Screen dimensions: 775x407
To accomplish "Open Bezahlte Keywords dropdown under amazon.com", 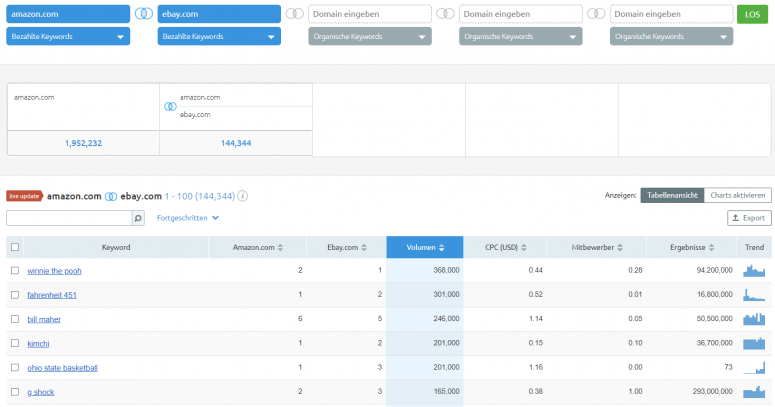I will coord(68,36).
